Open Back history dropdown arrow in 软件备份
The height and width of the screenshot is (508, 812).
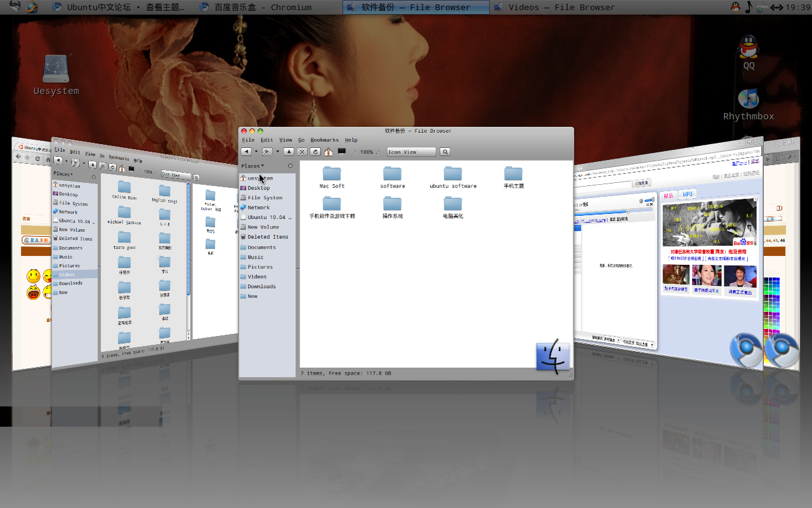[256, 152]
